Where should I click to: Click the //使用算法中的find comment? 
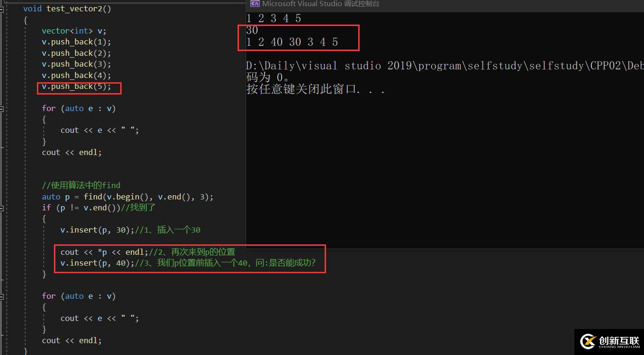(81, 185)
